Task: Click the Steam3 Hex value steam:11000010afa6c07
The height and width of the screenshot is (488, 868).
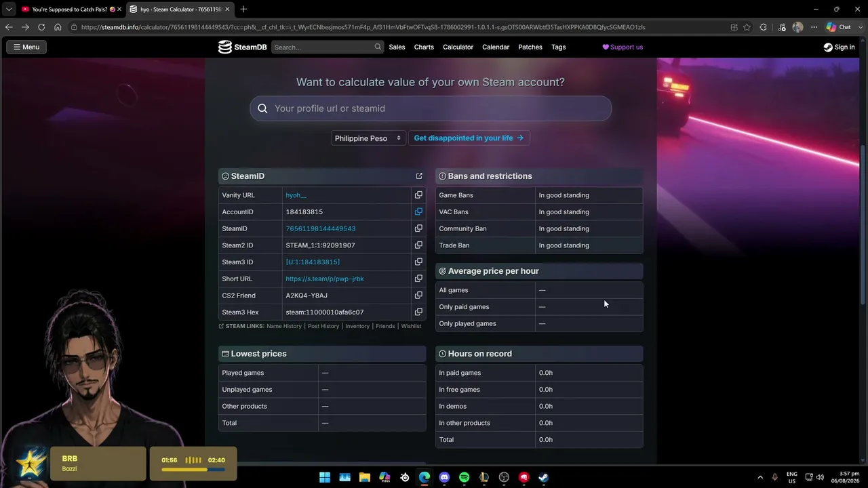Action: 325,312
